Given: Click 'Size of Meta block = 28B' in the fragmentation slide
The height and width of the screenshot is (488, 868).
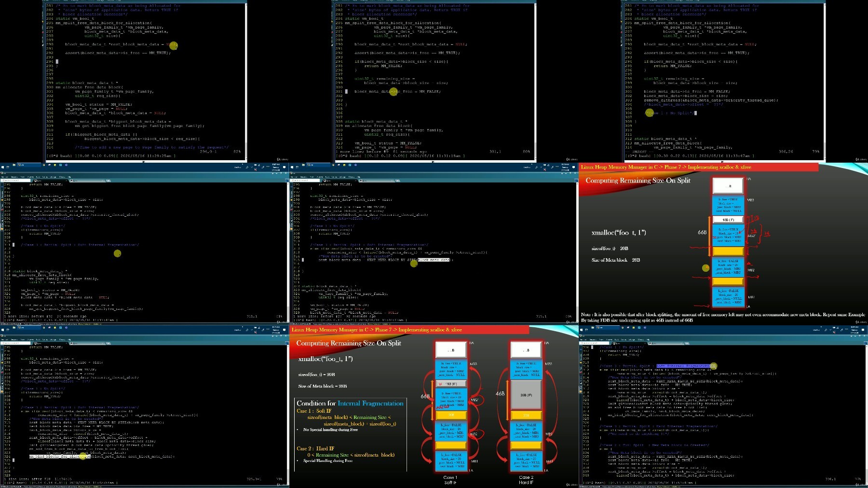Looking at the screenshot, I should coord(322,386).
